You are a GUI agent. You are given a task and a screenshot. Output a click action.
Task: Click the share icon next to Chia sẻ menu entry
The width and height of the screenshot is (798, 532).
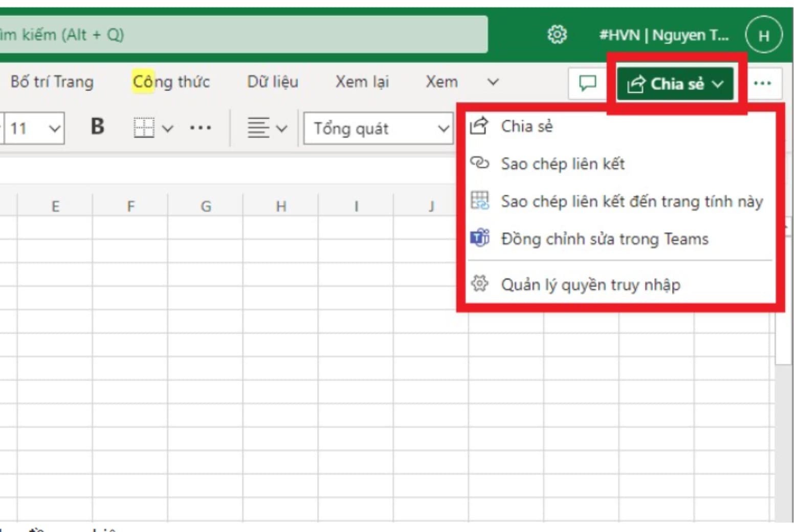pyautogui.click(x=480, y=126)
